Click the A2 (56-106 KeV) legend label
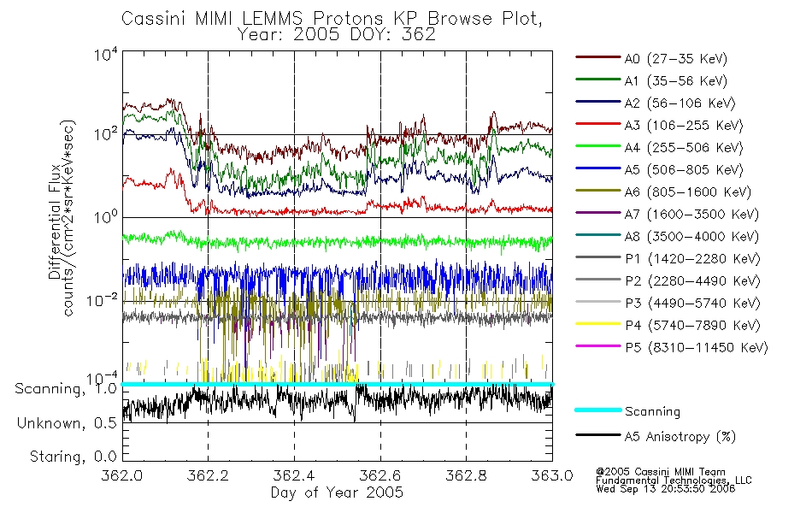812x513 pixels. (x=680, y=103)
